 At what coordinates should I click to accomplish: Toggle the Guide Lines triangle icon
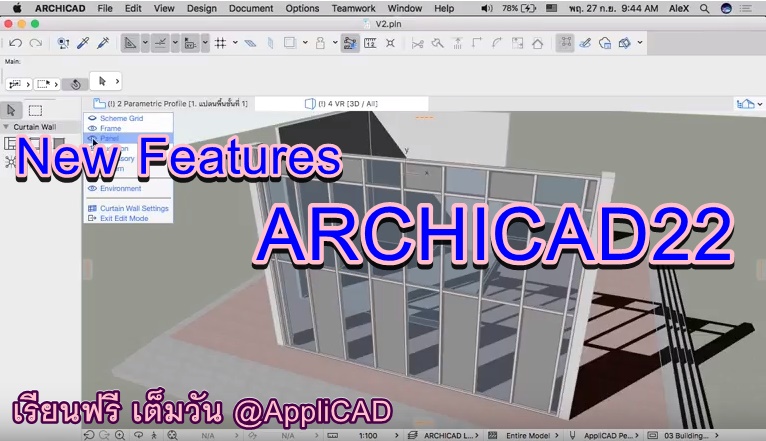(130, 43)
